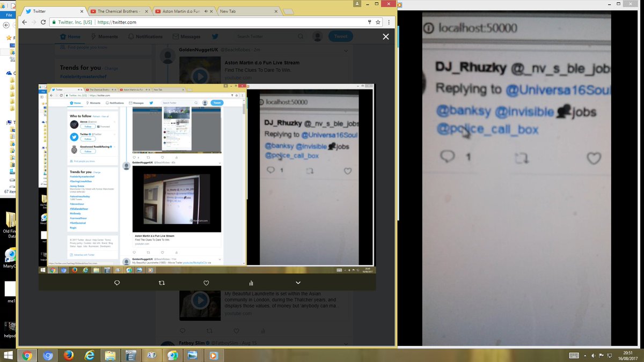Bookmark this page with the star
This screenshot has height=362, width=644.
[378, 22]
